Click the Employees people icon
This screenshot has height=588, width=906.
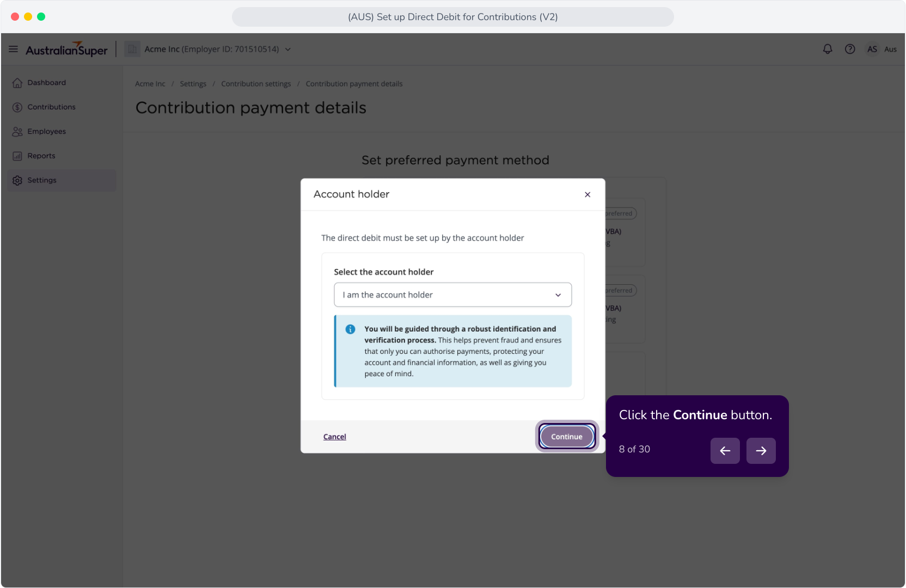[17, 132]
